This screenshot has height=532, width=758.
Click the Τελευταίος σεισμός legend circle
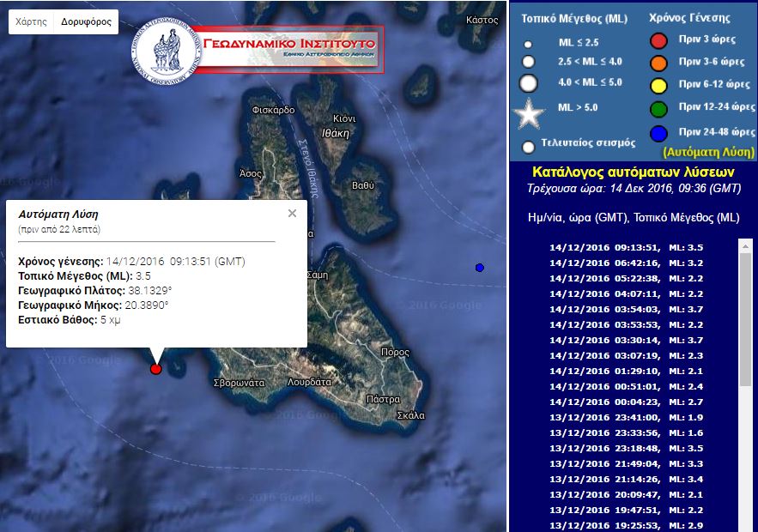(529, 147)
